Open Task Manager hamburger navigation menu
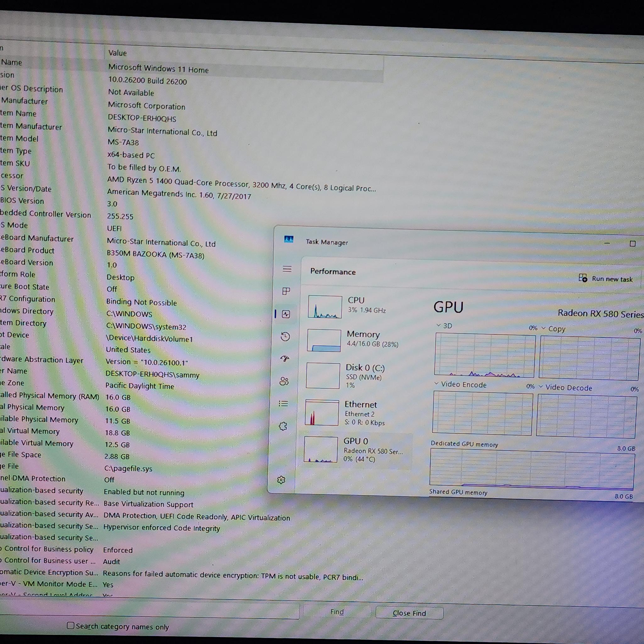This screenshot has width=644, height=644. [287, 269]
